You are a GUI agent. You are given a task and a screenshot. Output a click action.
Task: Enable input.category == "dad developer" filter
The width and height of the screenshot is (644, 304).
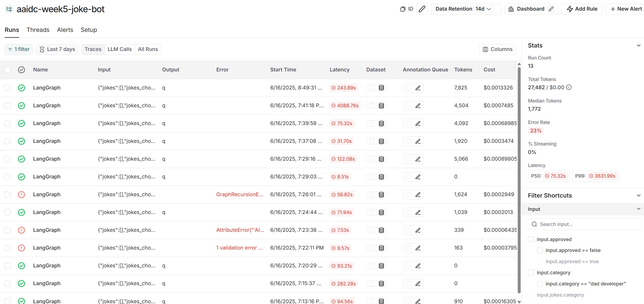[539, 284]
